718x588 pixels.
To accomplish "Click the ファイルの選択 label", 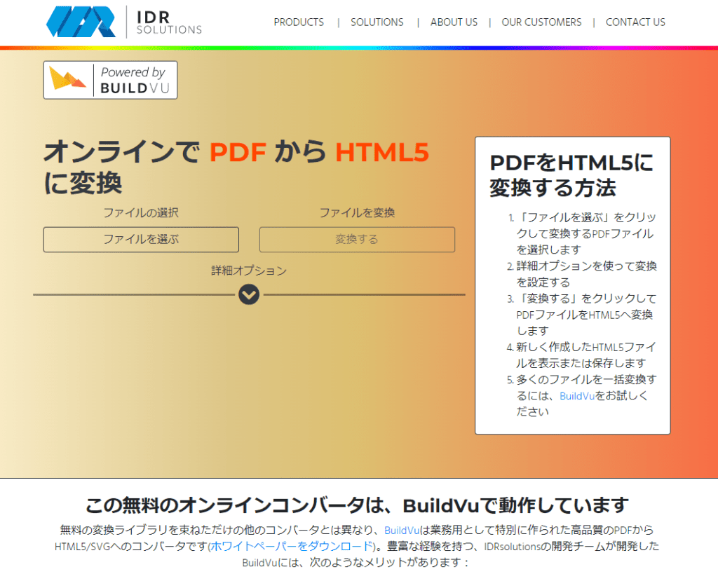I will (x=141, y=213).
